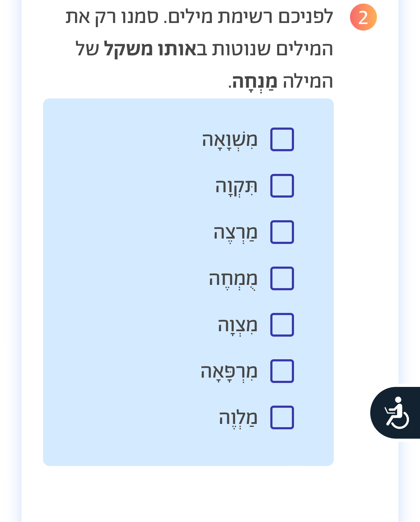Open the accessibility wheelchair menu icon
This screenshot has width=420, height=522.
click(396, 412)
